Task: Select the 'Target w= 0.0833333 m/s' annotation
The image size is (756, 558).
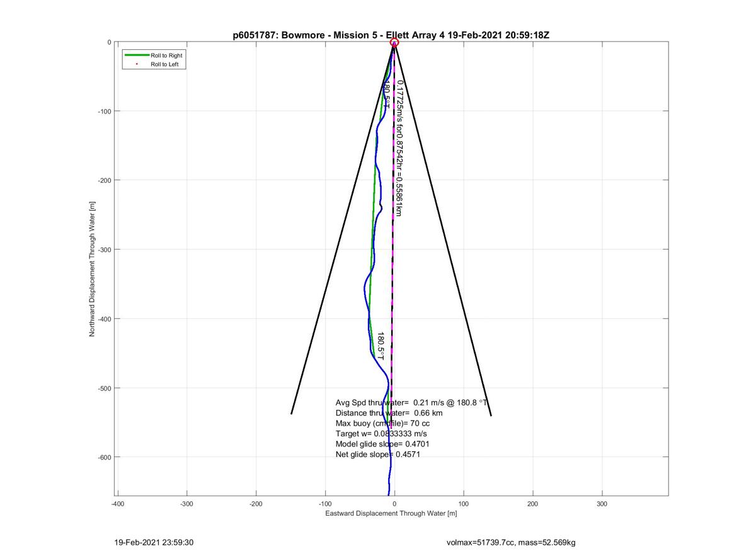Action: [x=381, y=434]
